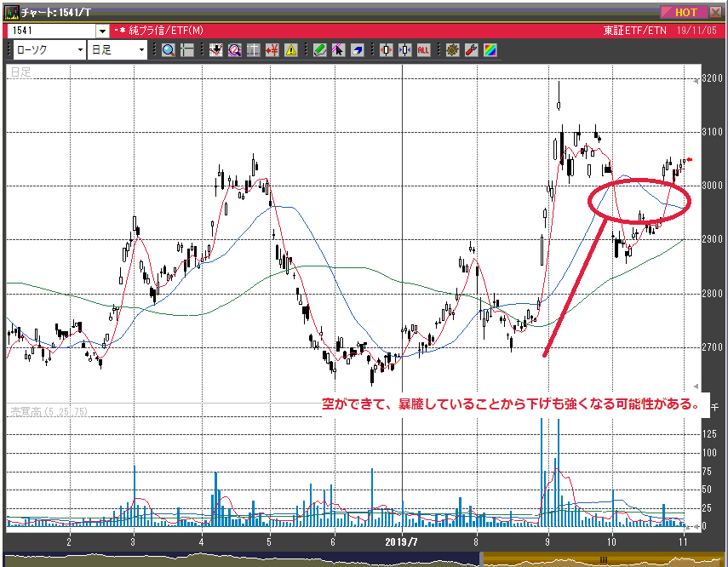The height and width of the screenshot is (567, 728).
Task: Click the 3200 price axis label
Action: pyautogui.click(x=712, y=78)
